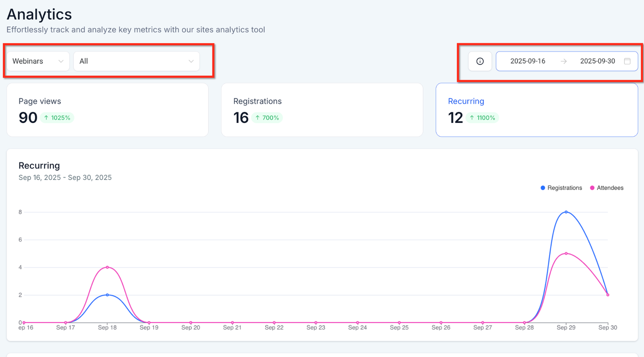Screen dimensions: 644x357
Task: Select the Page views metric card
Action: click(x=107, y=109)
